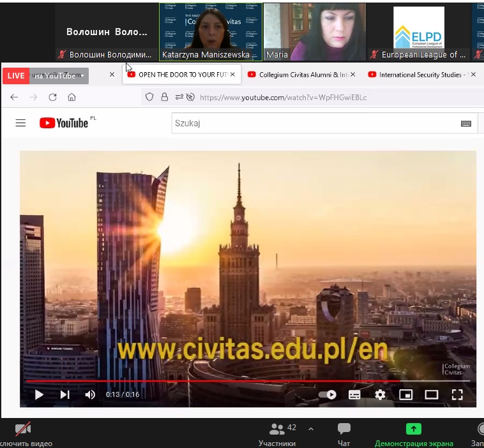Image resolution: width=484 pixels, height=448 pixels.
Task: Expand the LIVE на YouTube dropdown
Action: tap(59, 76)
